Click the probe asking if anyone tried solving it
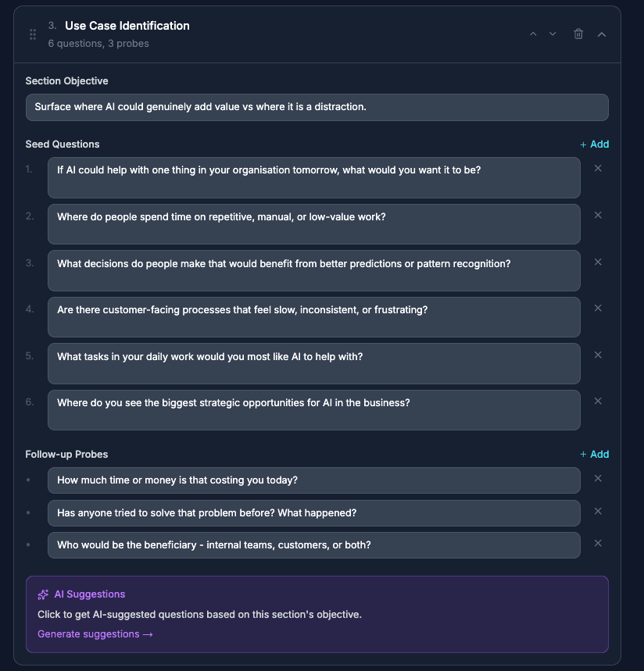This screenshot has width=644, height=671. tap(313, 512)
